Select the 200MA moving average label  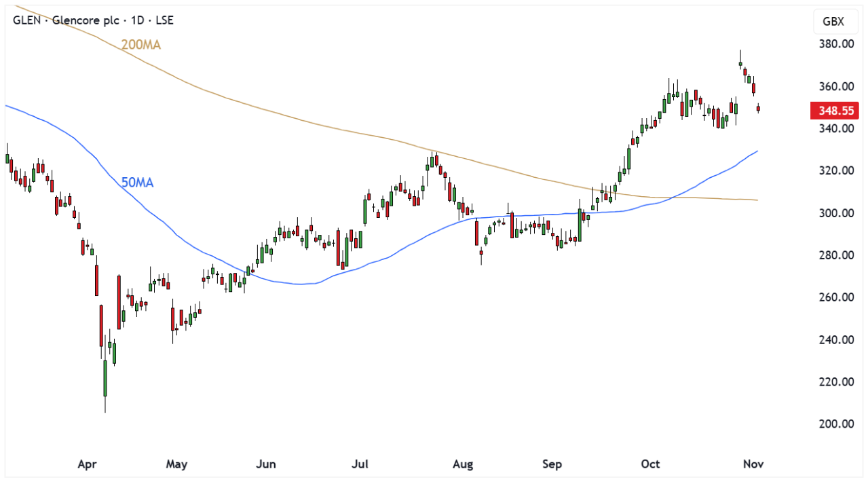[x=140, y=45]
